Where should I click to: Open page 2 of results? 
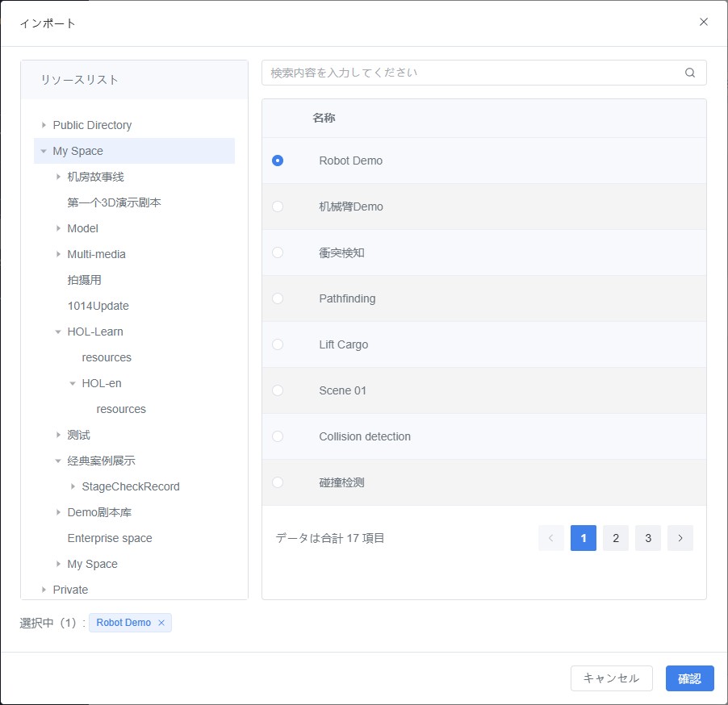coord(615,538)
